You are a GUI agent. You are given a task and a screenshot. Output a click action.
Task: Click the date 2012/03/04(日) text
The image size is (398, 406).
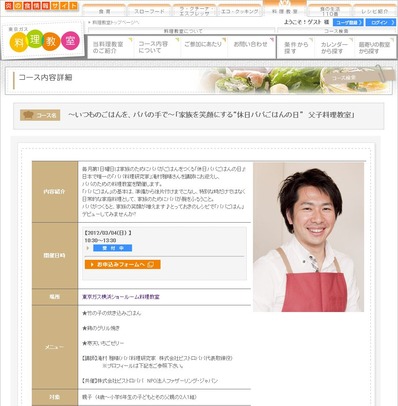(108, 233)
